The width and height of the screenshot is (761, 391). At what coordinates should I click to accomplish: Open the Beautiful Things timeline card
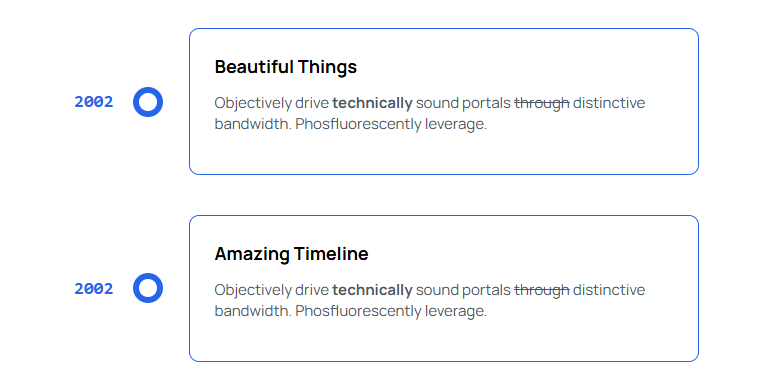click(444, 101)
